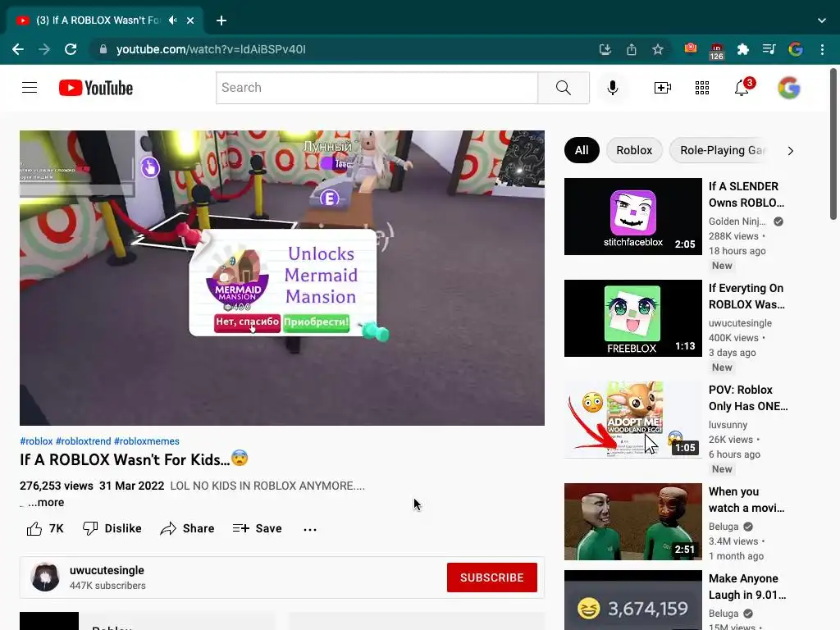The height and width of the screenshot is (630, 840).
Task: Click the luvsunny channel name
Action: 728,425
